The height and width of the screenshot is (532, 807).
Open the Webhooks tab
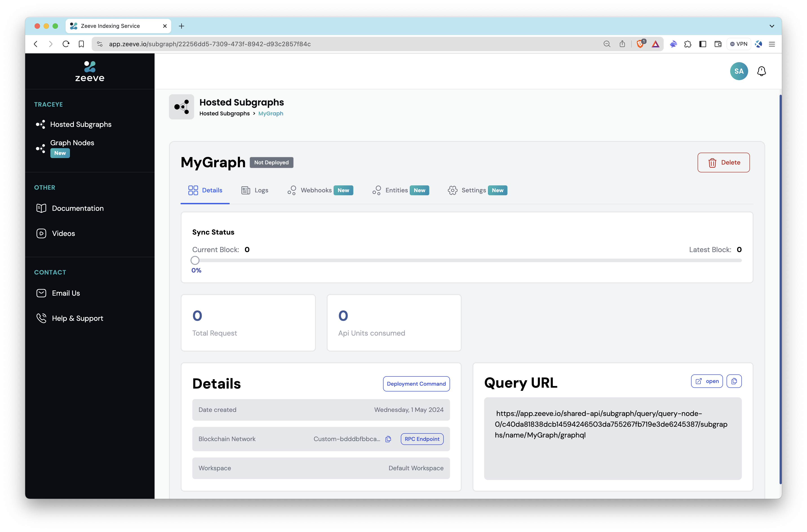[316, 190]
